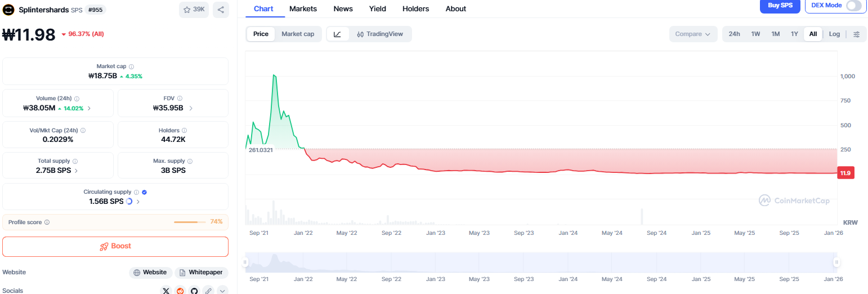
Task: Enable Log scale on chart
Action: (x=834, y=34)
